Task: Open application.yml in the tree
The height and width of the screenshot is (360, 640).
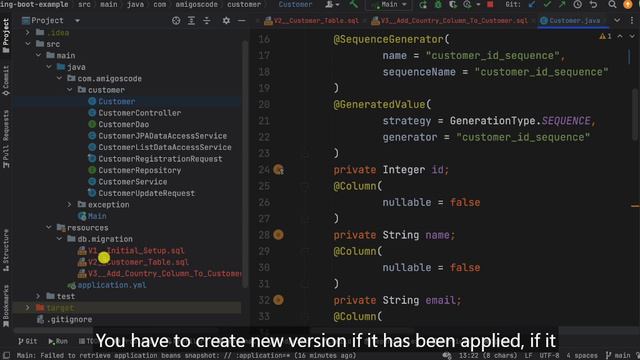Action: click(111, 285)
